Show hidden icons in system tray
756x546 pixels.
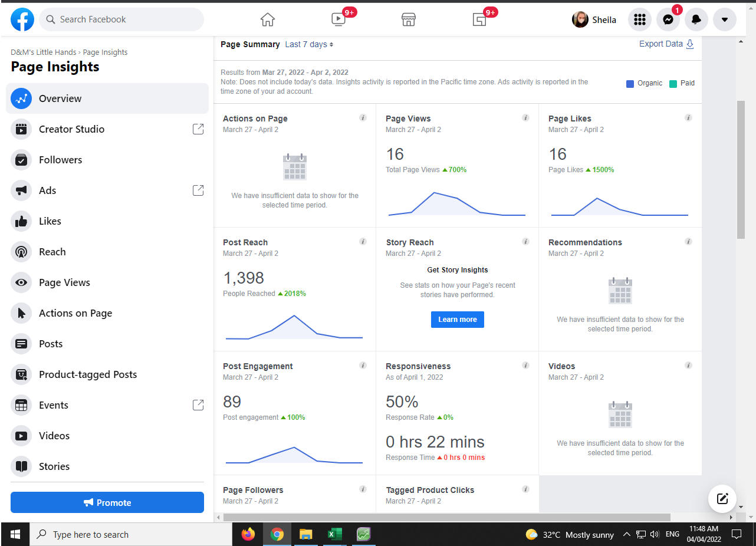point(626,535)
